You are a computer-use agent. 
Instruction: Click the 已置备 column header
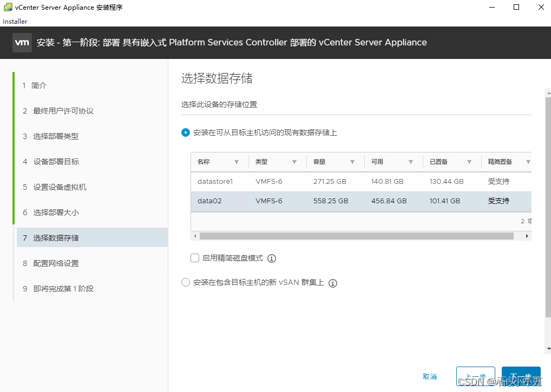click(x=438, y=162)
